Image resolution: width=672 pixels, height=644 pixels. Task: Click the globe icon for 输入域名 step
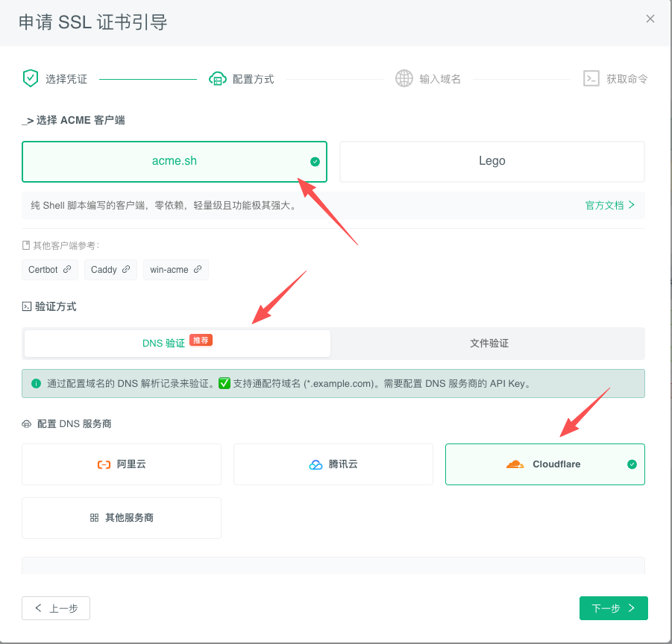coord(403,78)
